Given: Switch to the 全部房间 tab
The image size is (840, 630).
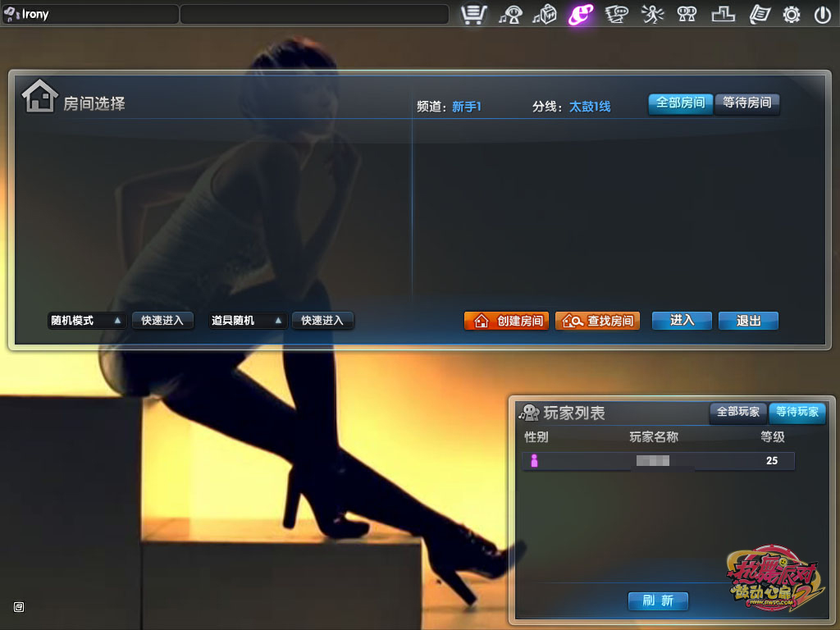Looking at the screenshot, I should (x=680, y=103).
